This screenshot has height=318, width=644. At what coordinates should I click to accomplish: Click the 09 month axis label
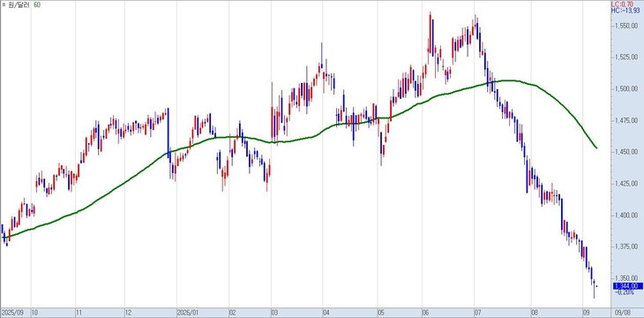[x=586, y=312]
